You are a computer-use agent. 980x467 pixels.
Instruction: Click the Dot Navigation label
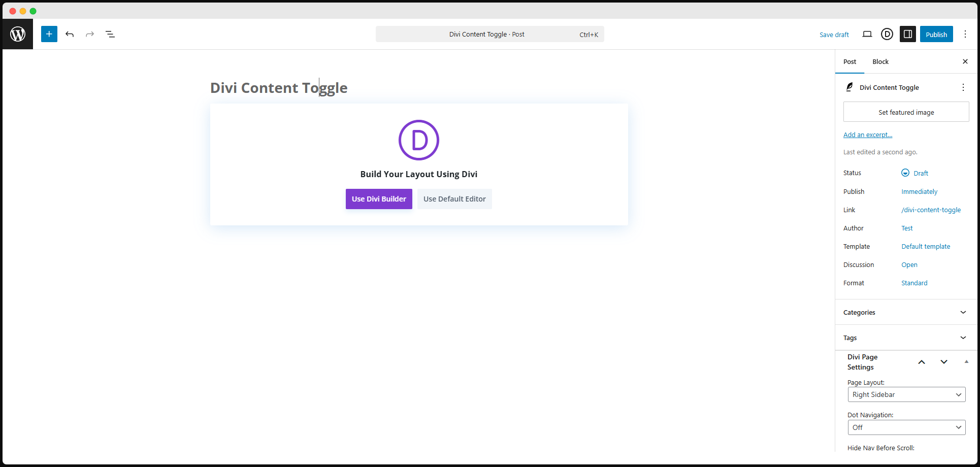[x=870, y=415]
